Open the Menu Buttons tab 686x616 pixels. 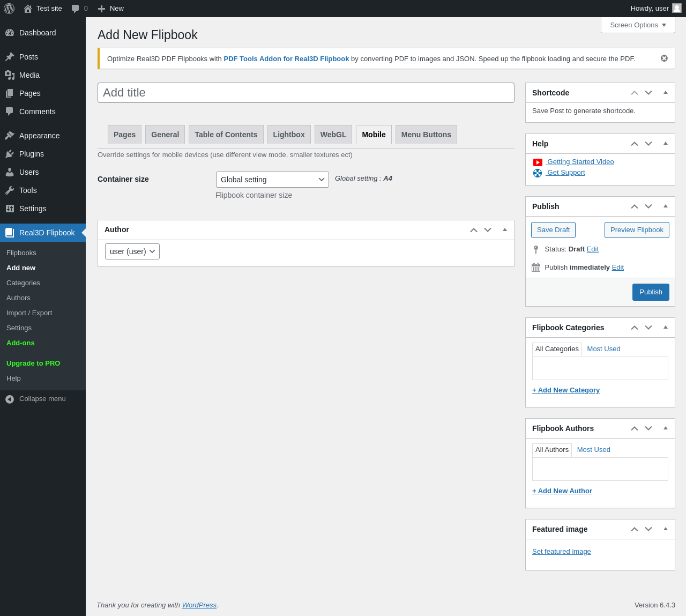pos(426,135)
